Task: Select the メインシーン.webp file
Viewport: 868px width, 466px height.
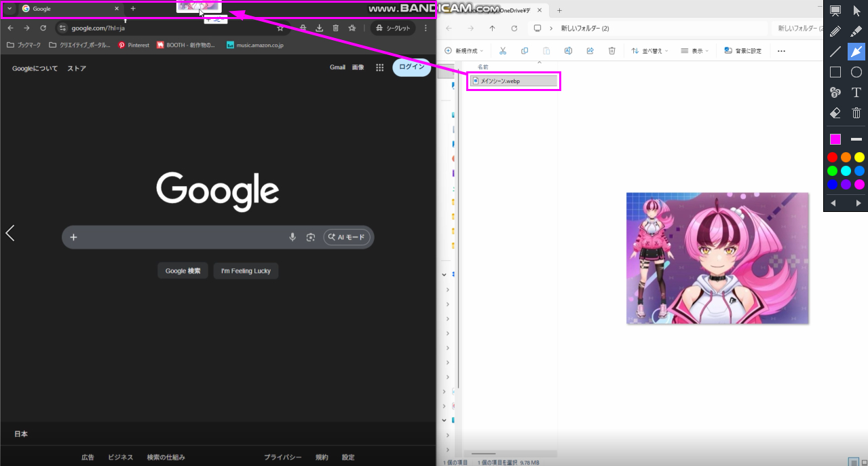Action: coord(514,81)
